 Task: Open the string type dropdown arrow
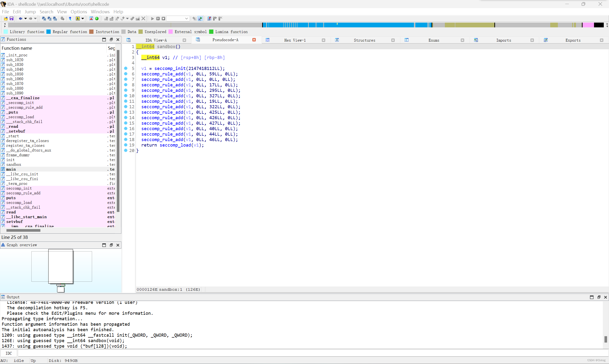click(127, 19)
